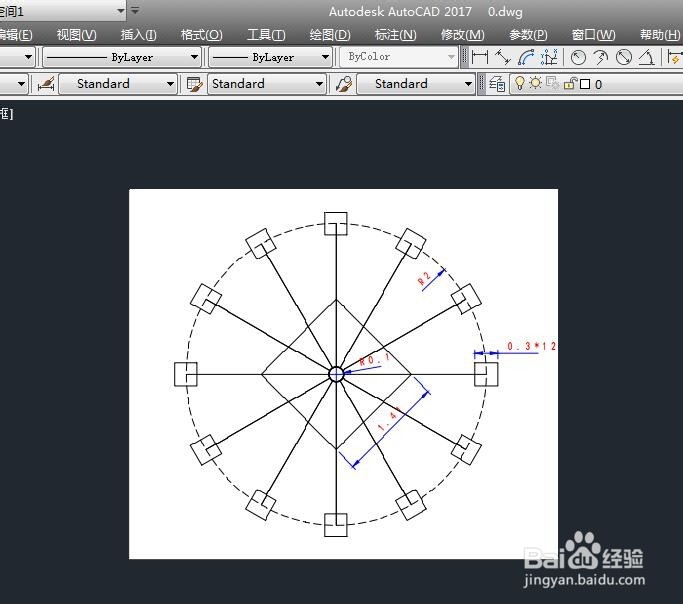Select the R2 dimension text
The image size is (683, 604).
424,278
